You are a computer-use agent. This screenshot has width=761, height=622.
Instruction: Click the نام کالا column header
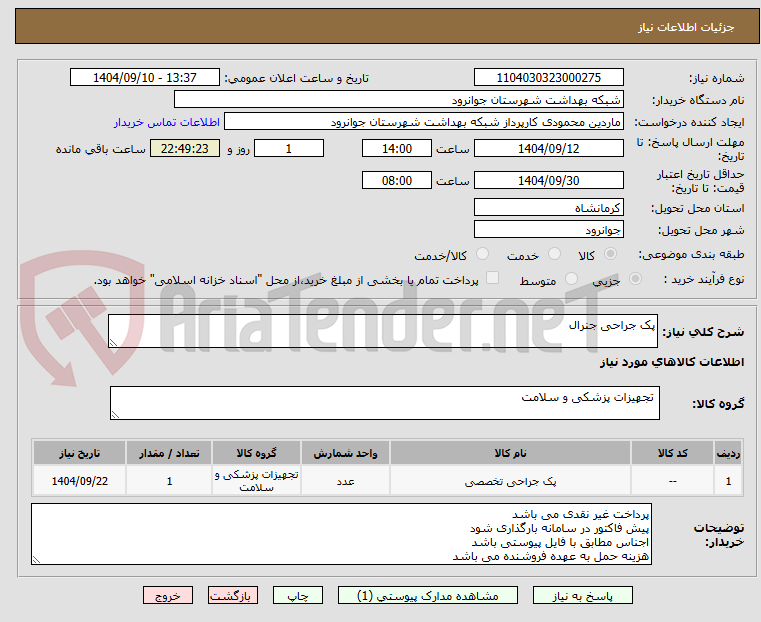510,453
